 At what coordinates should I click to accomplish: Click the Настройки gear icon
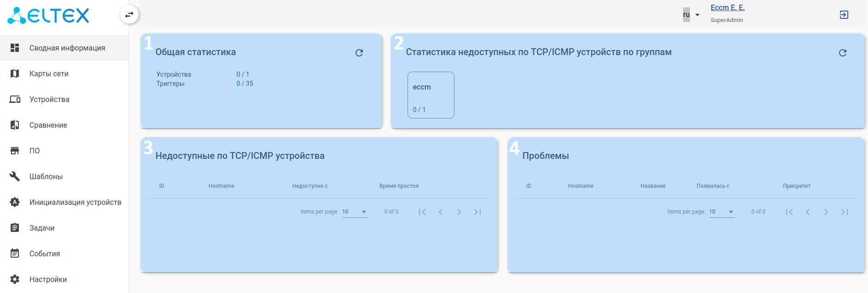[15, 279]
